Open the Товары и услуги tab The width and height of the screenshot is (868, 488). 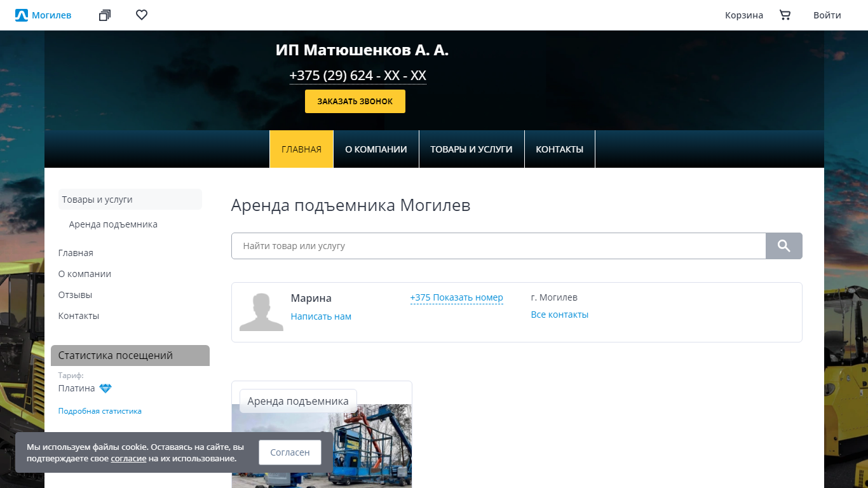[x=471, y=149]
